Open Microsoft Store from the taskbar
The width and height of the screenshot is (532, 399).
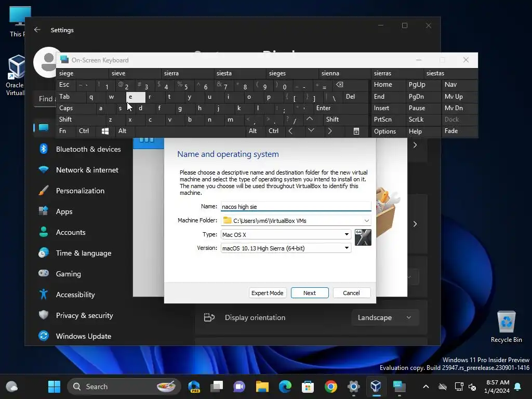(308, 387)
